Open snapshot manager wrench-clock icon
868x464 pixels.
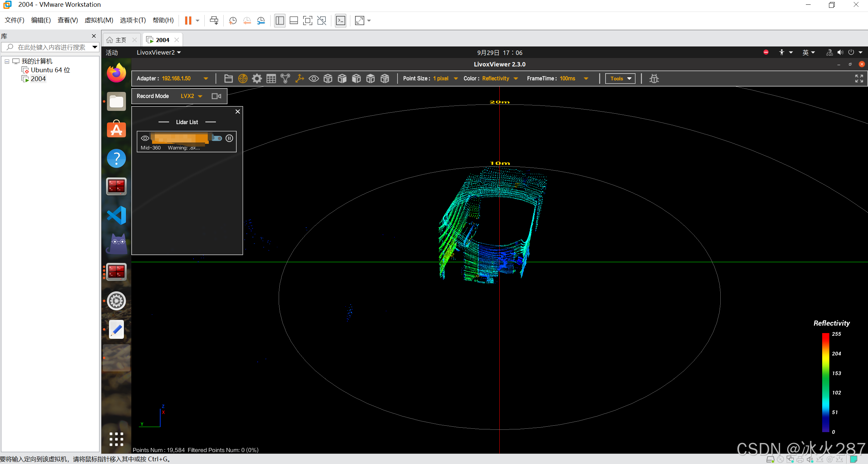[x=261, y=21]
